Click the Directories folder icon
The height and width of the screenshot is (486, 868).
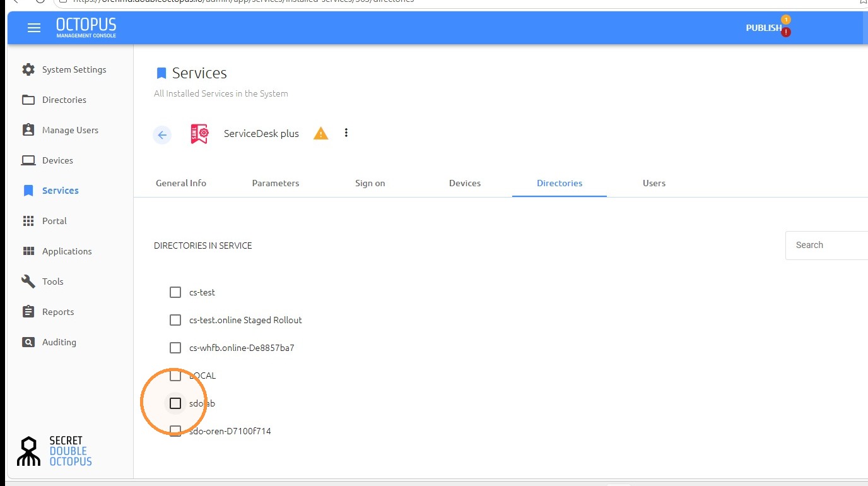[28, 100]
